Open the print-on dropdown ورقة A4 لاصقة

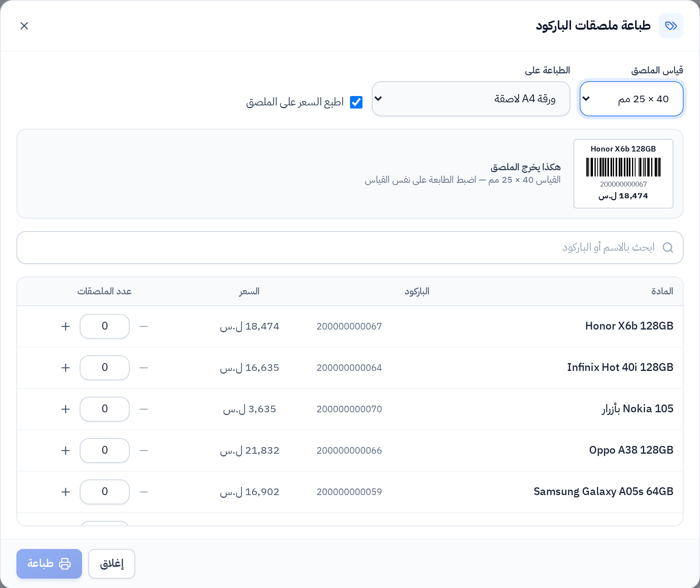click(471, 99)
